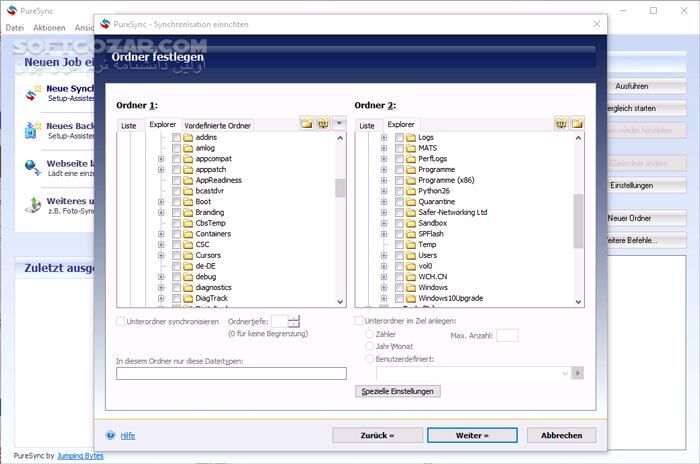This screenshot has width=700, height=464.
Task: Click new folder icon above Ordner 2 tree
Action: (x=577, y=124)
